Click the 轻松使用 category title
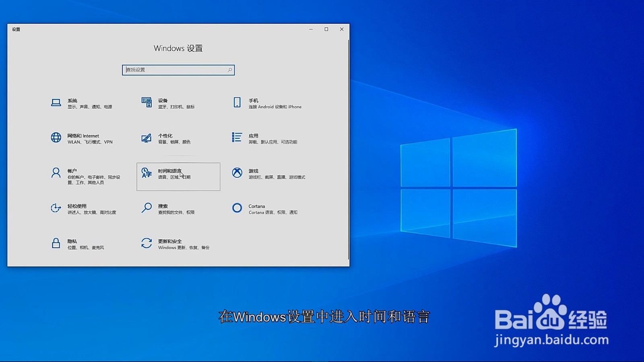Screen dimensions: 644x362 (x=77, y=206)
